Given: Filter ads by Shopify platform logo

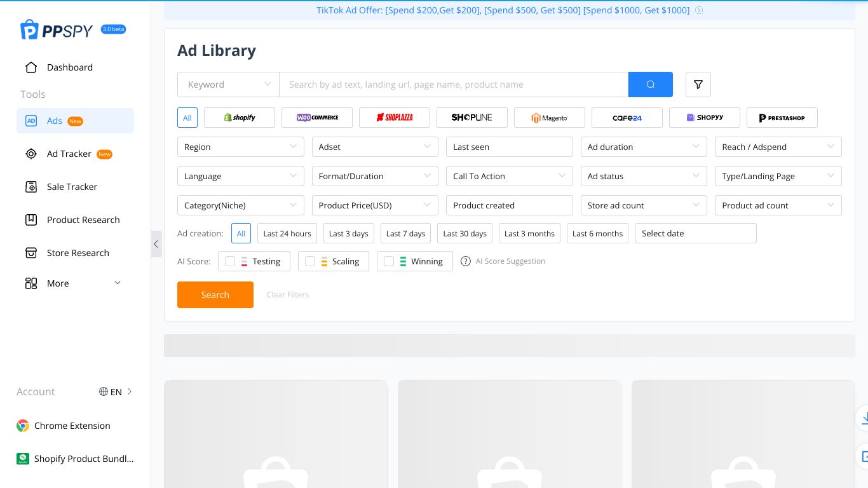Looking at the screenshot, I should tap(240, 118).
